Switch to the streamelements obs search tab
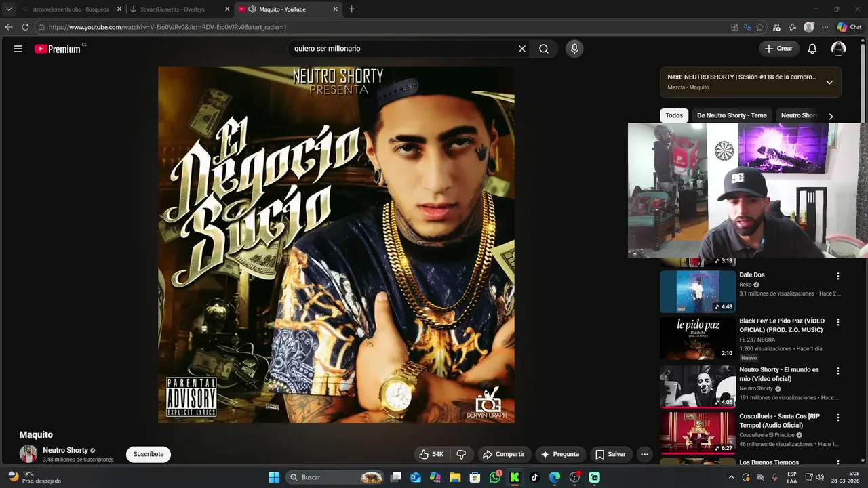This screenshot has height=488, width=868. (x=71, y=9)
